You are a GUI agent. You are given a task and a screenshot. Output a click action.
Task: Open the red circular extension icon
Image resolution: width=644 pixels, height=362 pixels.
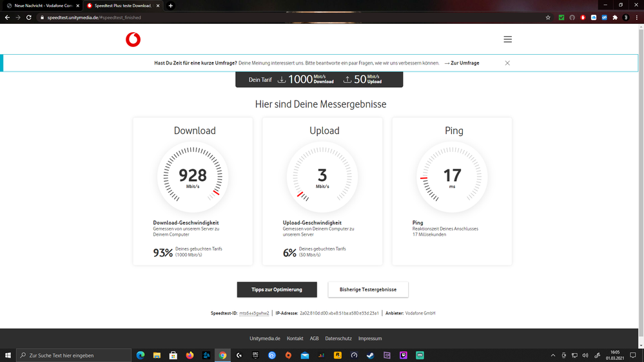click(x=583, y=17)
